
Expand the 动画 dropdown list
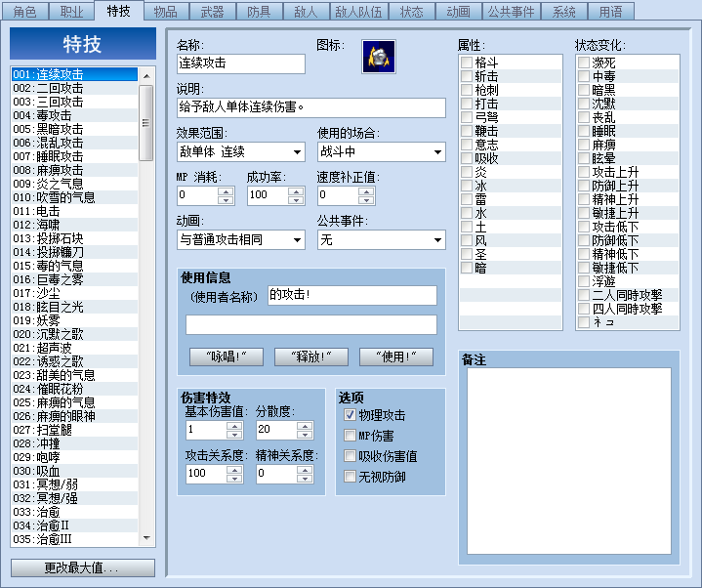click(x=241, y=240)
